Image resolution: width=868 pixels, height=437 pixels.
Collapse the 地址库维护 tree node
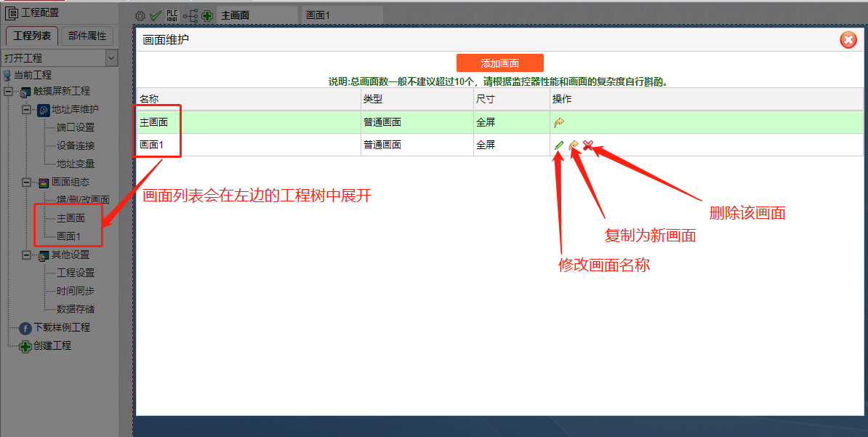pyautogui.click(x=26, y=110)
